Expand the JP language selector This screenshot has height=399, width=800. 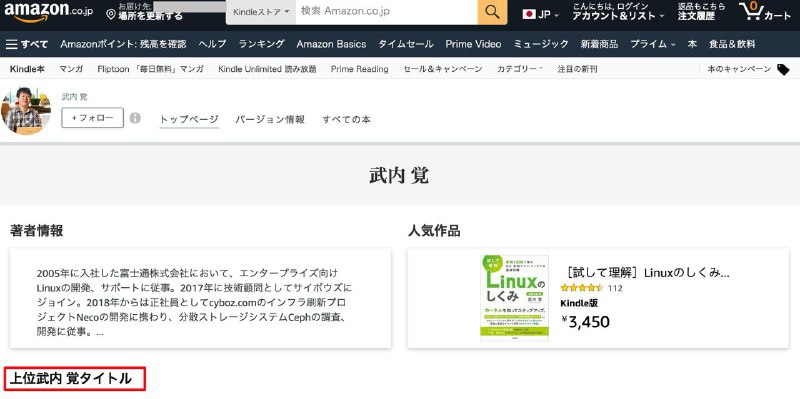(x=541, y=14)
